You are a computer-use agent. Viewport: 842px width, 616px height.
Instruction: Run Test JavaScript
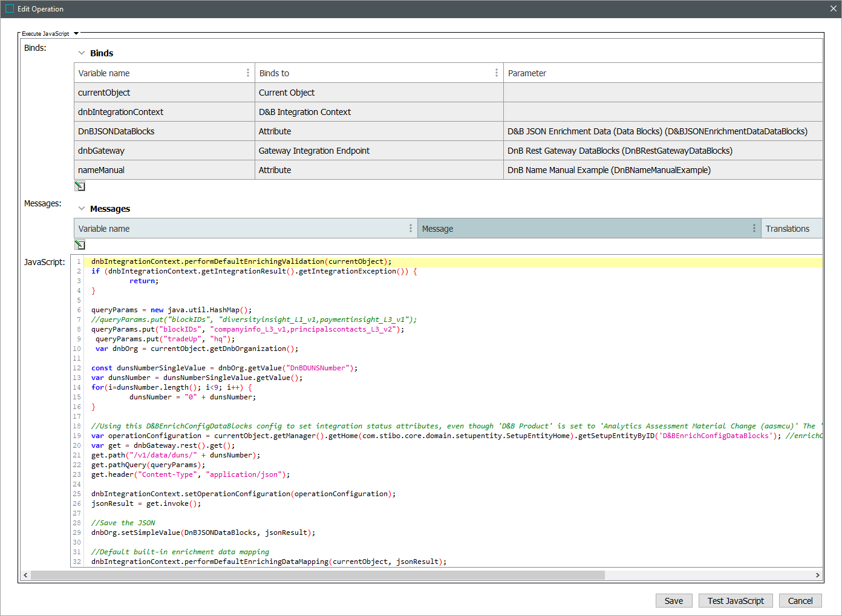[736, 601]
